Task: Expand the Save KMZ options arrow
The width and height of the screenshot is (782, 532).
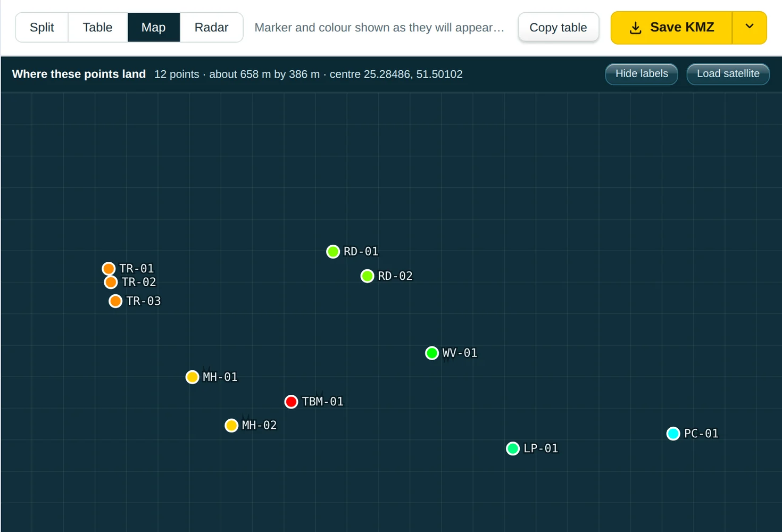Action: click(750, 28)
